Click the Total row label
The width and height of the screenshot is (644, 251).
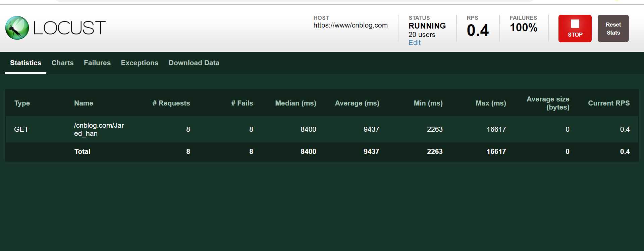click(82, 152)
